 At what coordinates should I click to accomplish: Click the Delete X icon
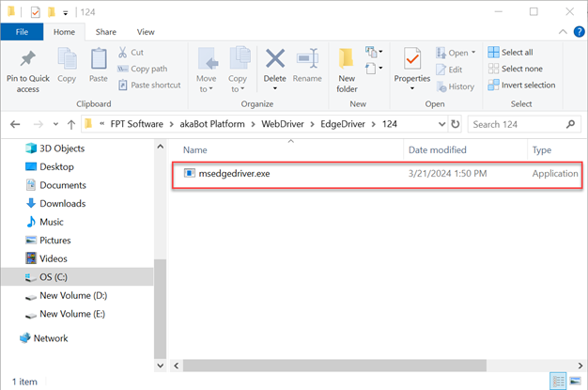coord(275,59)
